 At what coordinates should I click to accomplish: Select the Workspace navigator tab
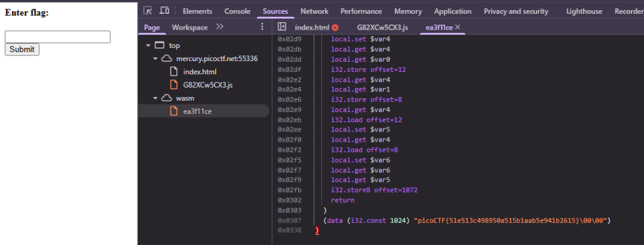(x=190, y=27)
